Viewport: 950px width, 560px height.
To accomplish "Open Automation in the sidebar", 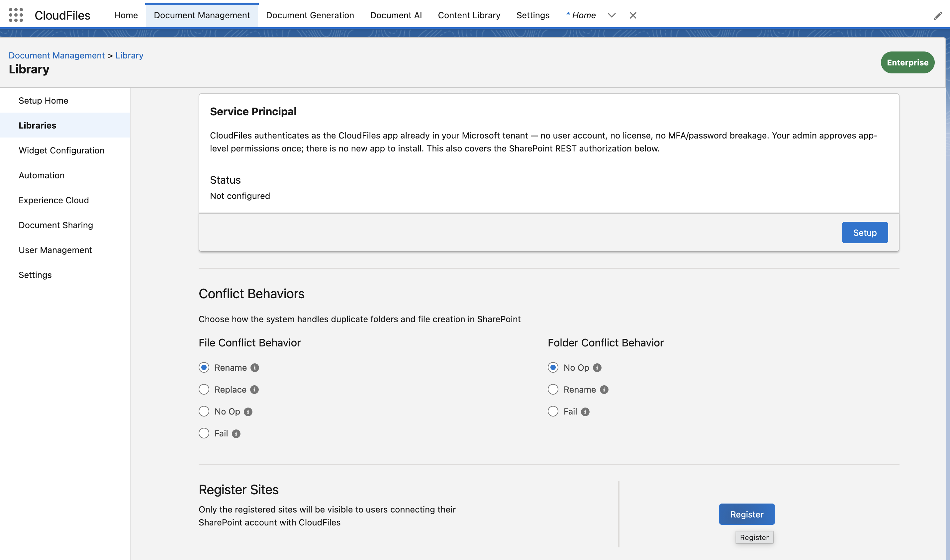I will 65,175.
